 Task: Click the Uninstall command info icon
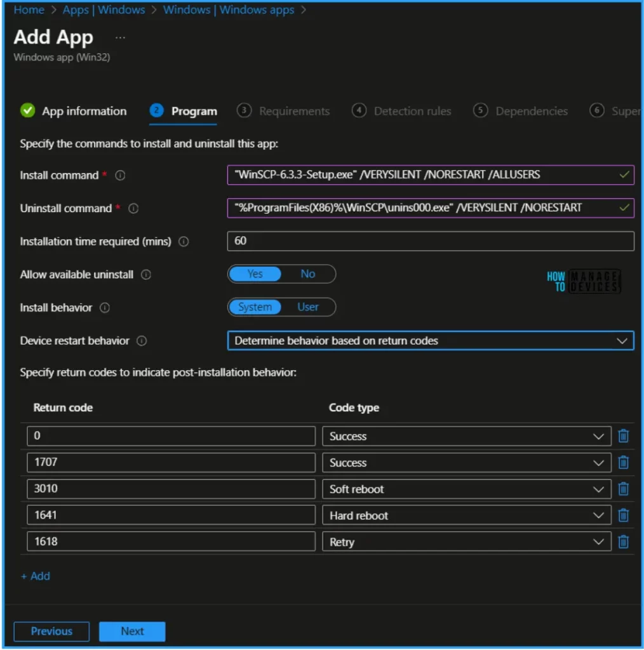pos(133,208)
